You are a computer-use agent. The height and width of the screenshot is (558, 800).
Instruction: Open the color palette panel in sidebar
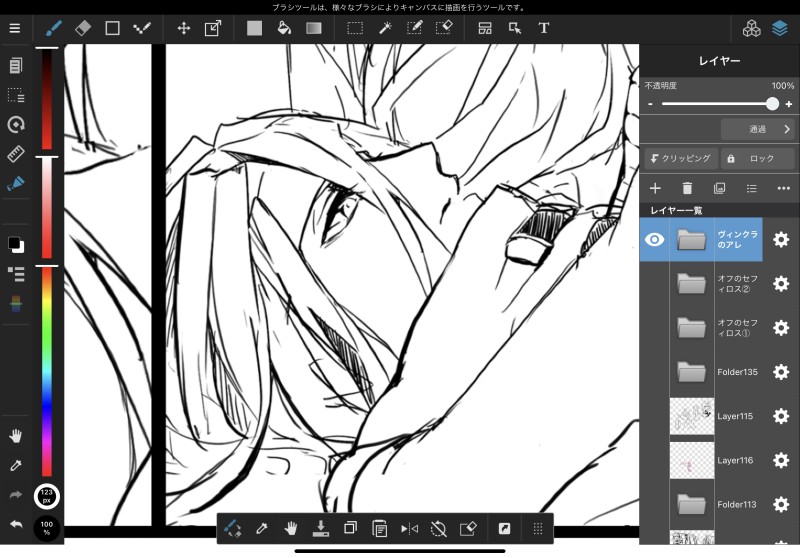pos(16,303)
